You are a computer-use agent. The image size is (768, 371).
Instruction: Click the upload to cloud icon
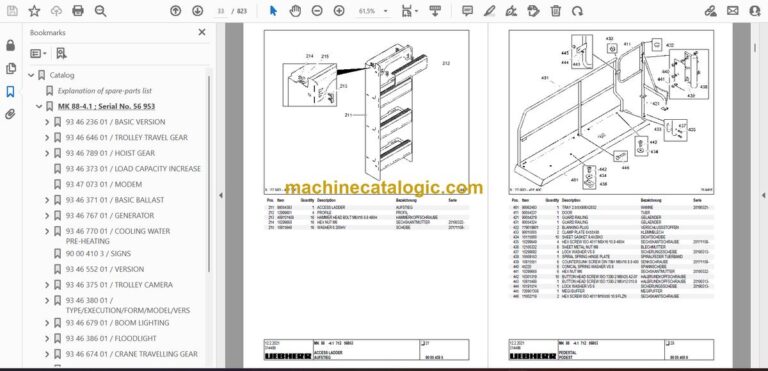tap(56, 11)
